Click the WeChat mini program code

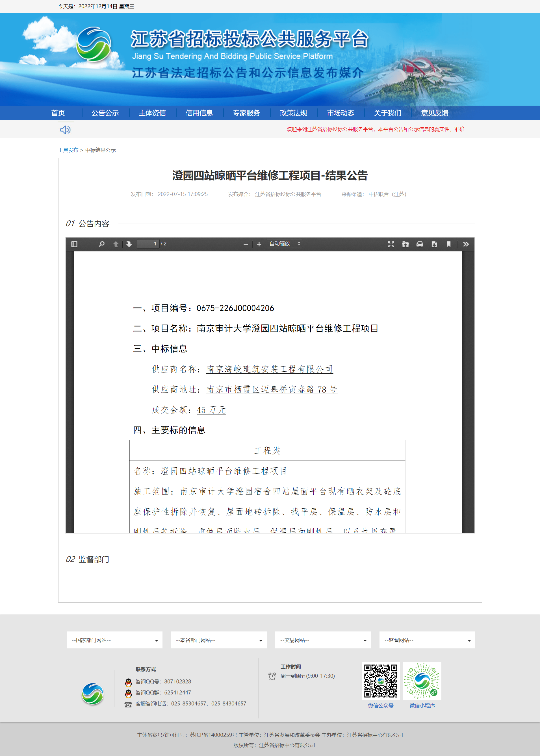point(422,681)
